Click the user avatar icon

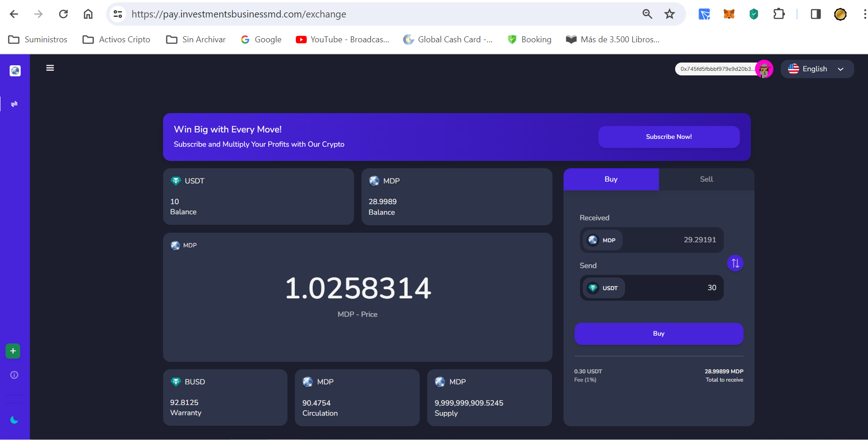coord(764,69)
